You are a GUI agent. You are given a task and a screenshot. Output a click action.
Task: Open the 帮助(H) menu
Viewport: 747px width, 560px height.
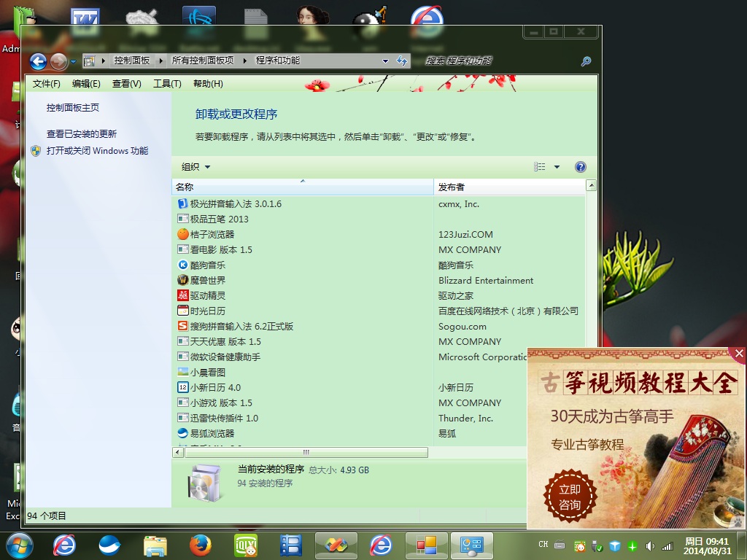[208, 84]
